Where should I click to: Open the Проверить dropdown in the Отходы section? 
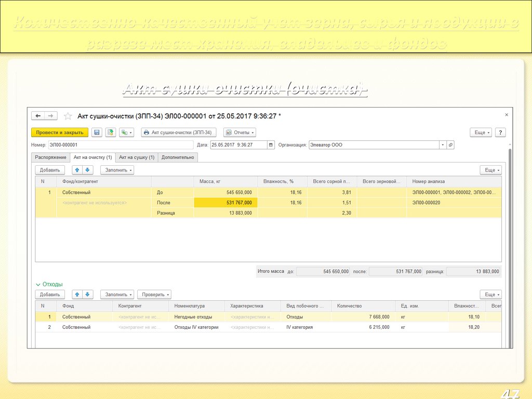(x=154, y=295)
